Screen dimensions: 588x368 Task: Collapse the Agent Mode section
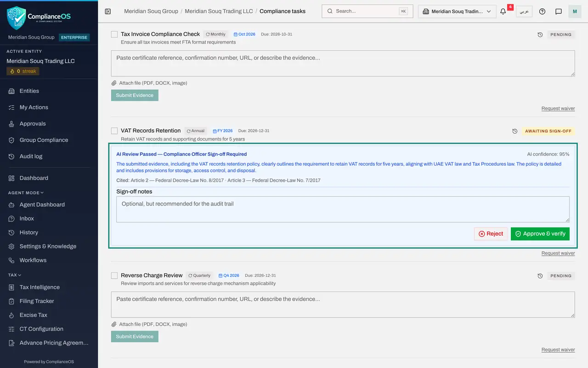[26, 193]
